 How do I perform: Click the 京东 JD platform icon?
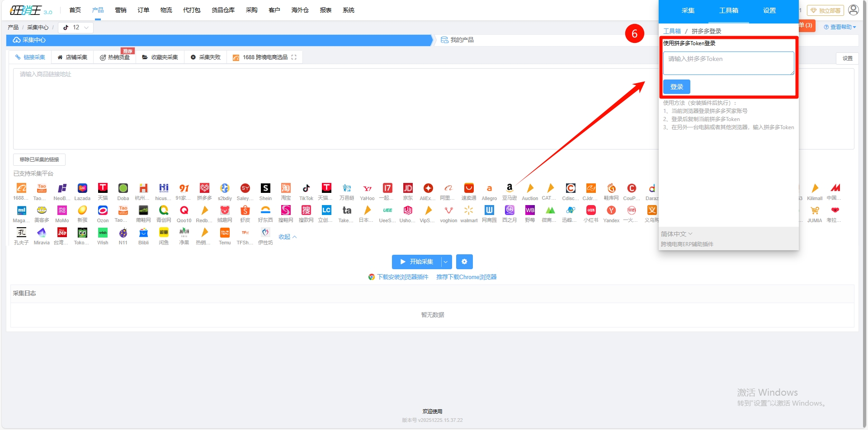tap(408, 188)
